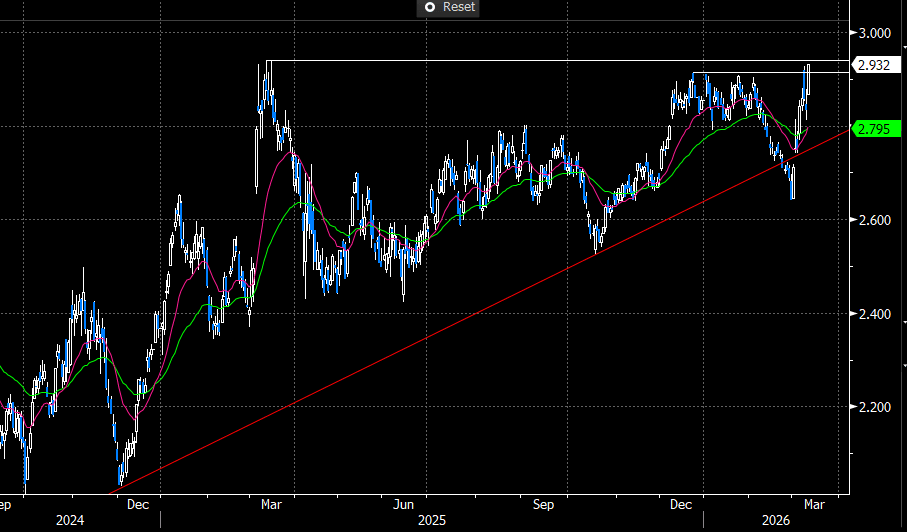Click the first Dec label on time axis
The width and height of the screenshot is (907, 532).
pos(139,504)
